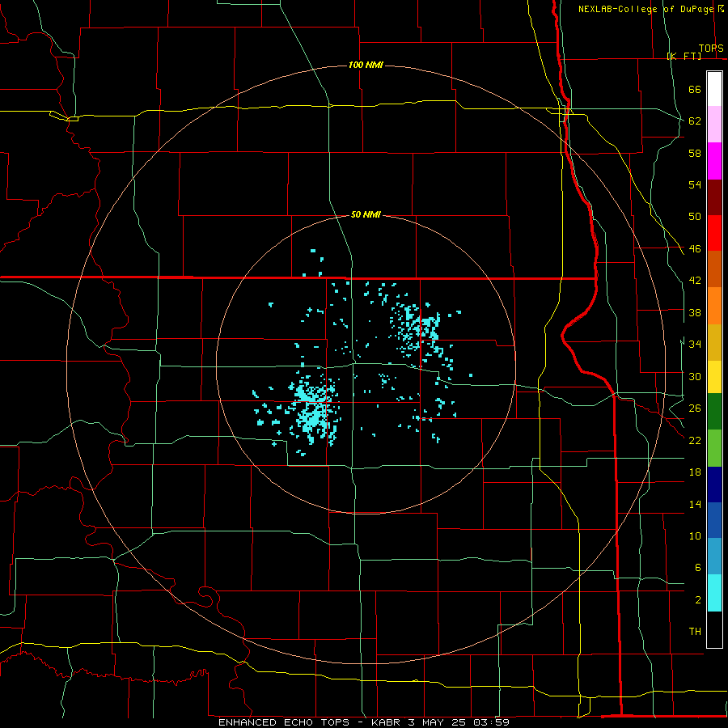Click the dark green 26 K FT swatch
Viewport: 728px width, 728px height.
[x=714, y=412]
